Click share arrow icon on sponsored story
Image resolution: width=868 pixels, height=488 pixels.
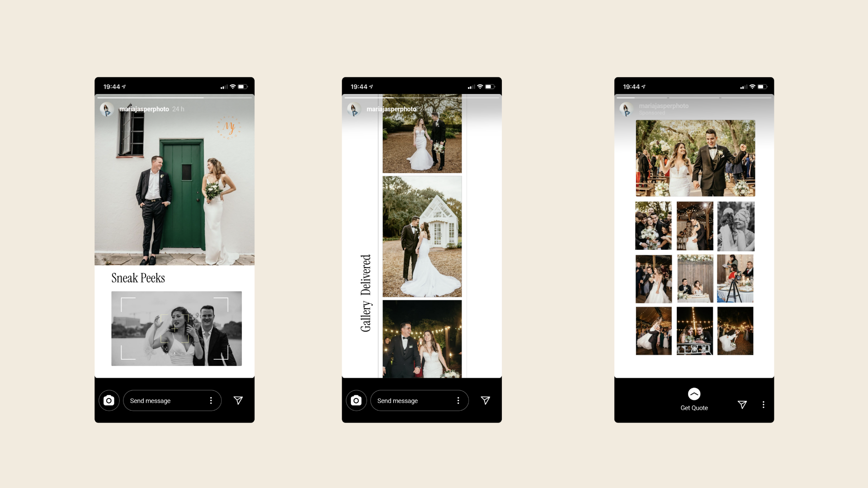coord(742,404)
